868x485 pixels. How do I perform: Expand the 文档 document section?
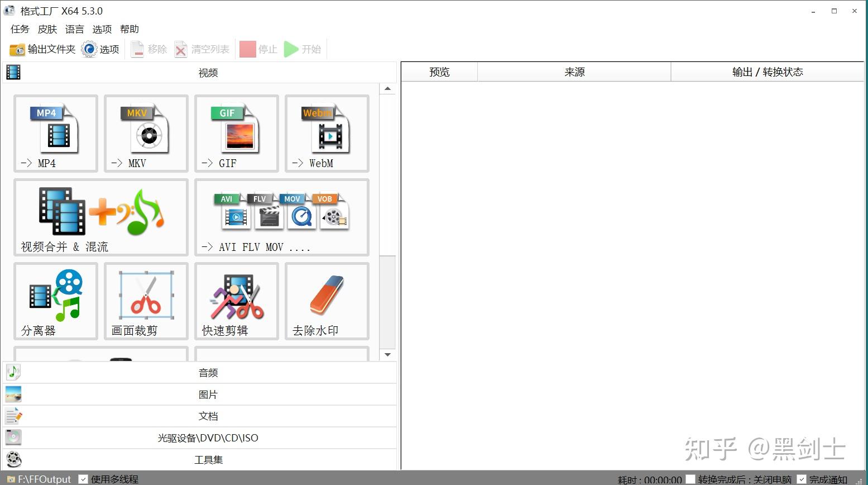click(200, 416)
